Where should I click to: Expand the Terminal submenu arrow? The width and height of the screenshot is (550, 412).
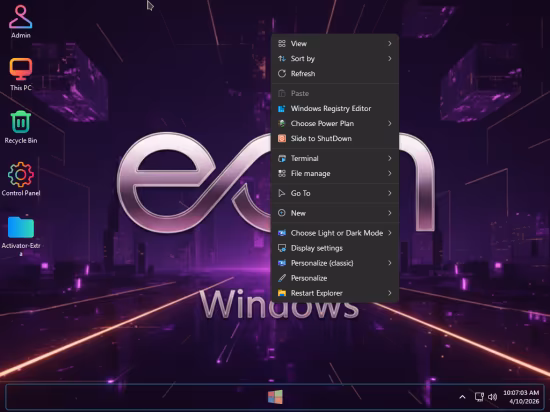click(390, 158)
